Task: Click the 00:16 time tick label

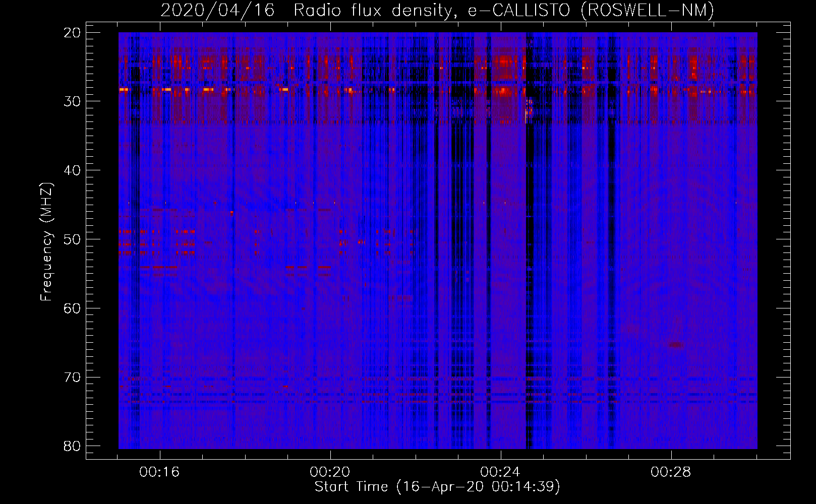Action: pos(160,472)
